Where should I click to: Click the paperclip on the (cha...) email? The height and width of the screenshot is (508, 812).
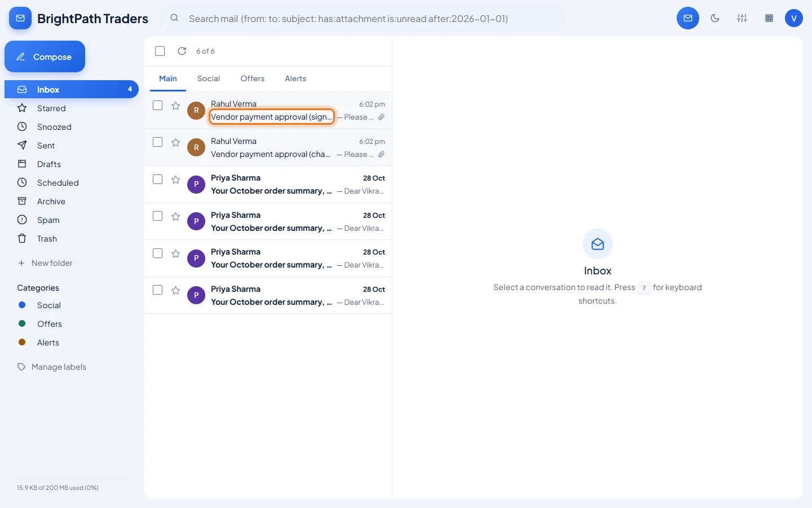(381, 154)
